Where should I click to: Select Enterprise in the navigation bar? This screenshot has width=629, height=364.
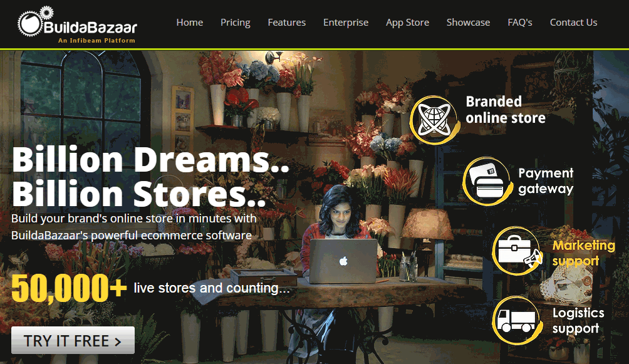click(x=346, y=23)
